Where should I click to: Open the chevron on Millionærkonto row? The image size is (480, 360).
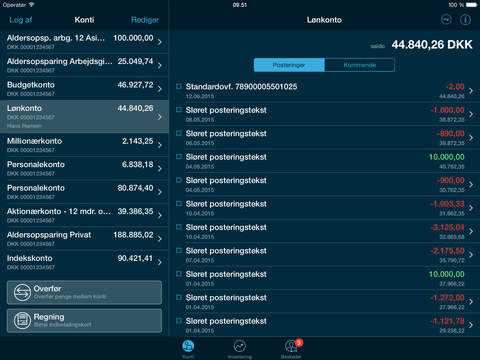160,145
